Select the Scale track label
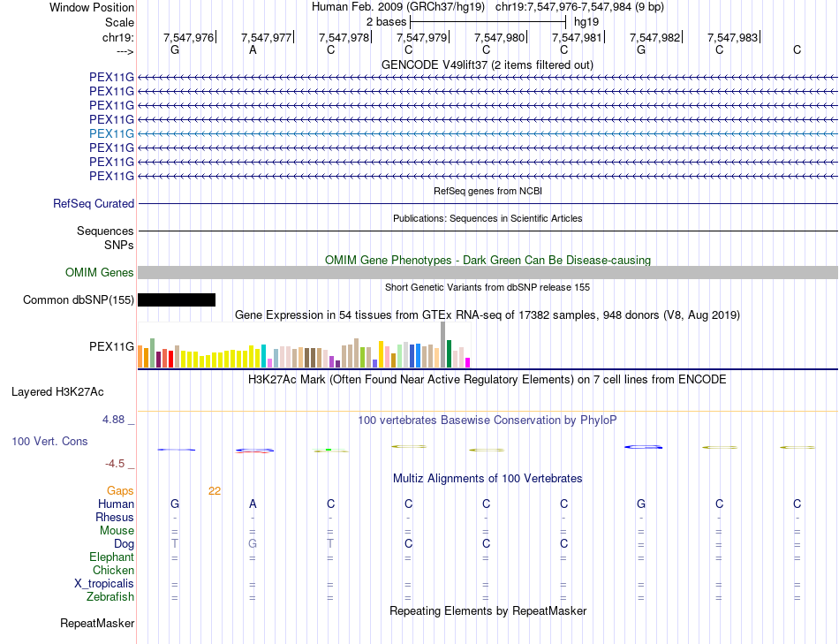 [x=119, y=22]
